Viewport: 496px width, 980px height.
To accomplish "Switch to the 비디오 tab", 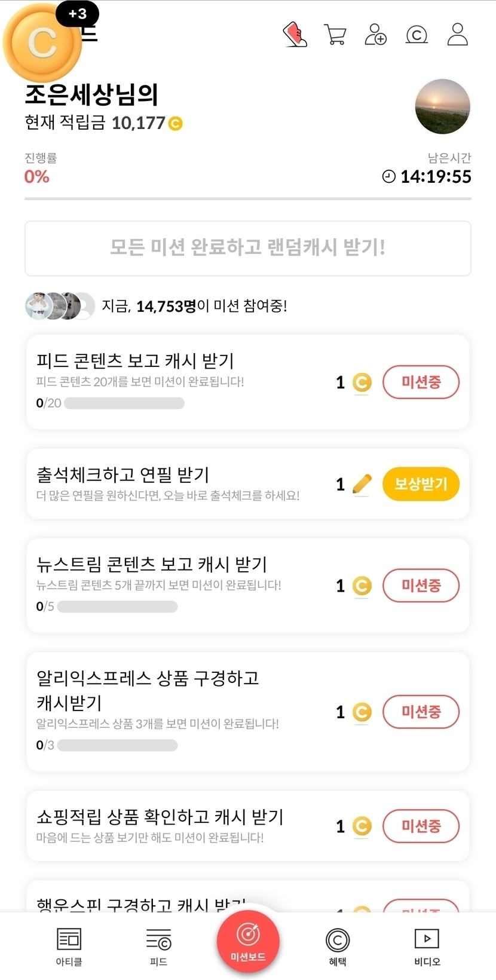I will 427,946.
